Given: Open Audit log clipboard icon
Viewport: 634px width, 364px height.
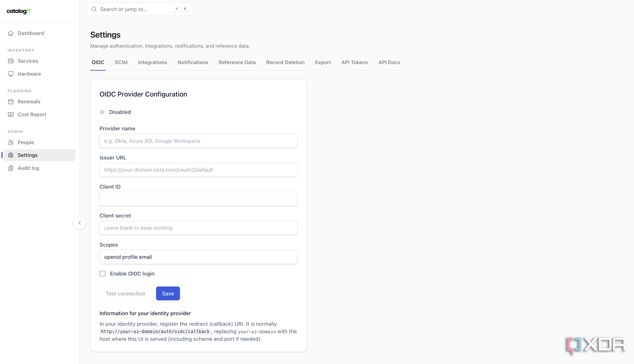Looking at the screenshot, I should 11,168.
